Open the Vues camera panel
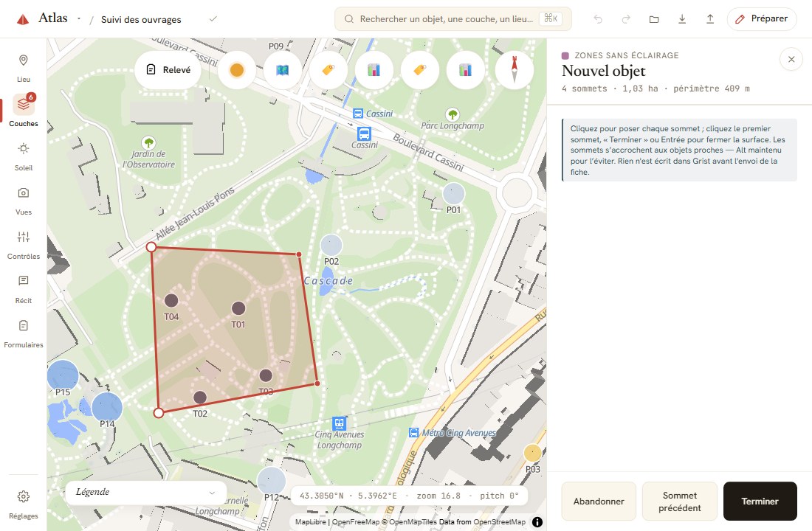Image resolution: width=812 pixels, height=531 pixels. [x=24, y=201]
